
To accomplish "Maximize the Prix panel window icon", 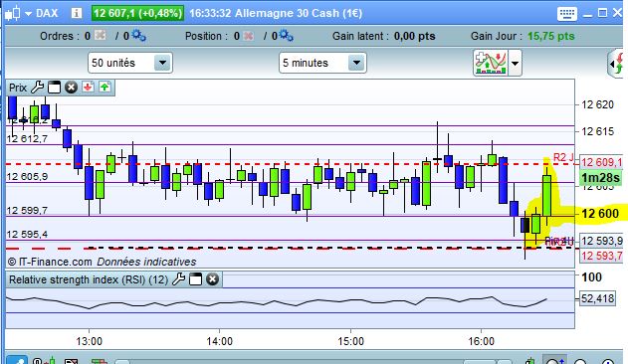I will 54,87.
